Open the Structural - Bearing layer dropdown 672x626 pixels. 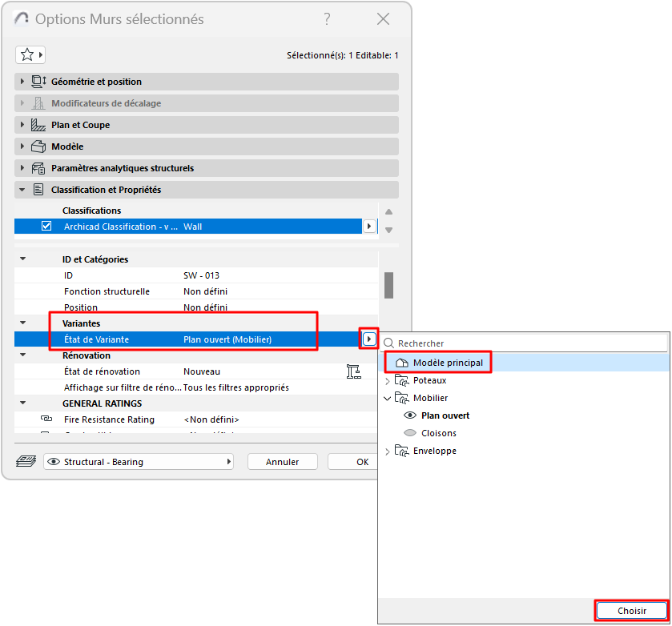tap(139, 461)
